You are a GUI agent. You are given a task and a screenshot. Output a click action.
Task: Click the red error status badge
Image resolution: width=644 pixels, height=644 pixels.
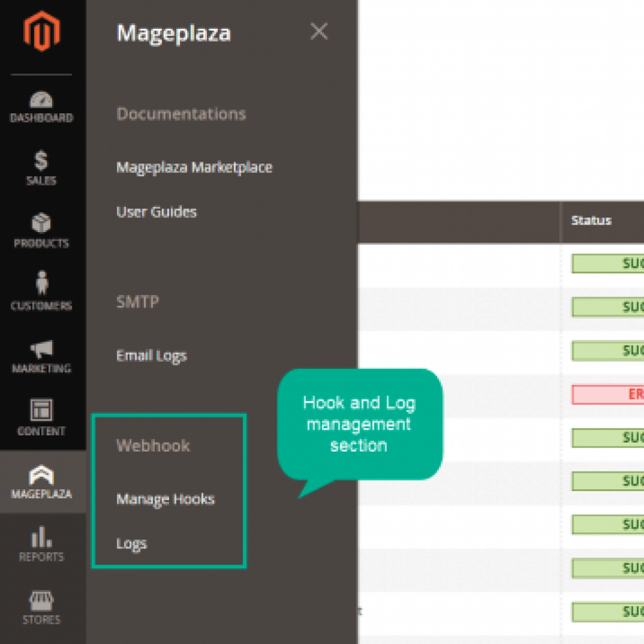pyautogui.click(x=608, y=395)
